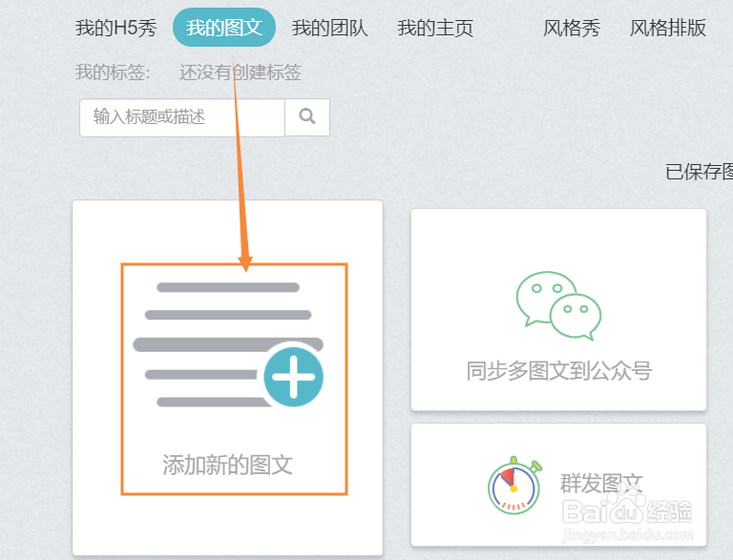Select the 我的图文 tab

(x=224, y=28)
